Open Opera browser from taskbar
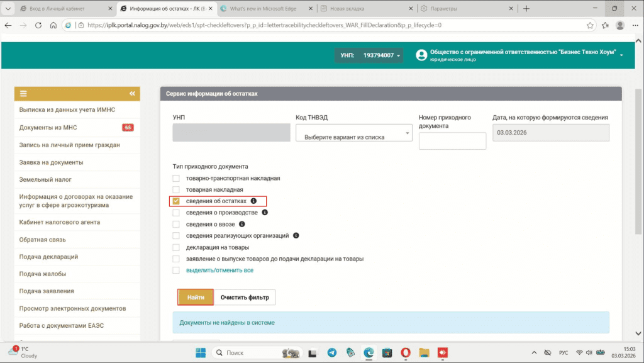Image resolution: width=644 pixels, height=363 pixels. [x=406, y=353]
